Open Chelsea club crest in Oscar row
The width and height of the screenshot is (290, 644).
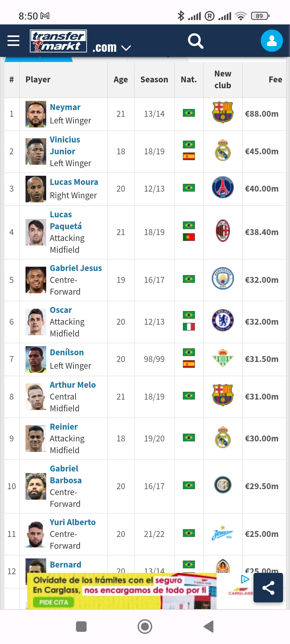click(223, 320)
